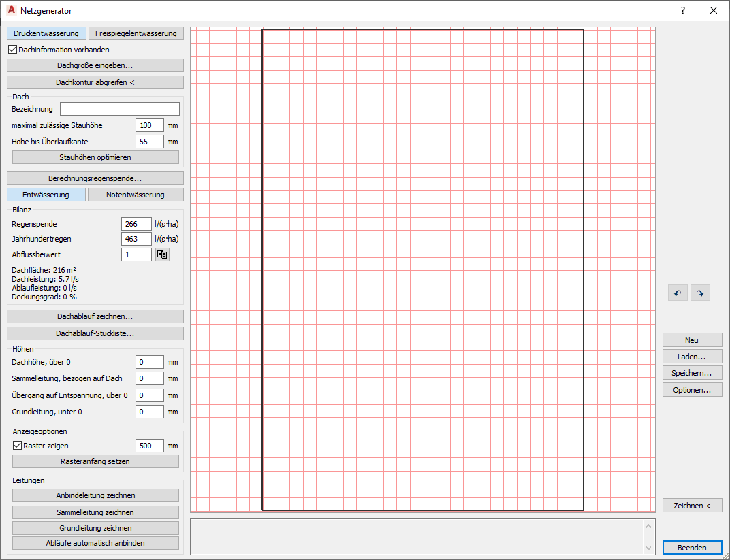Viewport: 730px width, 560px height.
Task: Click the Grundleitung, unter 0 field
Action: point(149,412)
